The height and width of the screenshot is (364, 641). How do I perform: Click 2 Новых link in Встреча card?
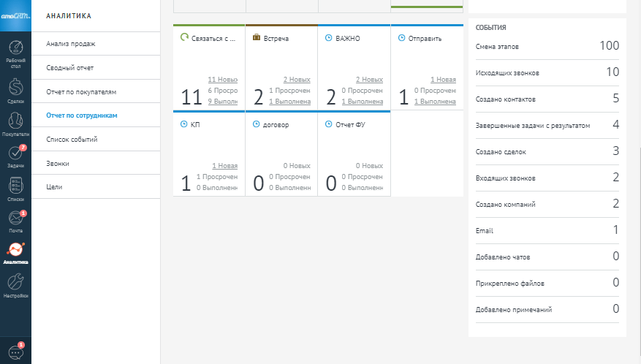(296, 79)
